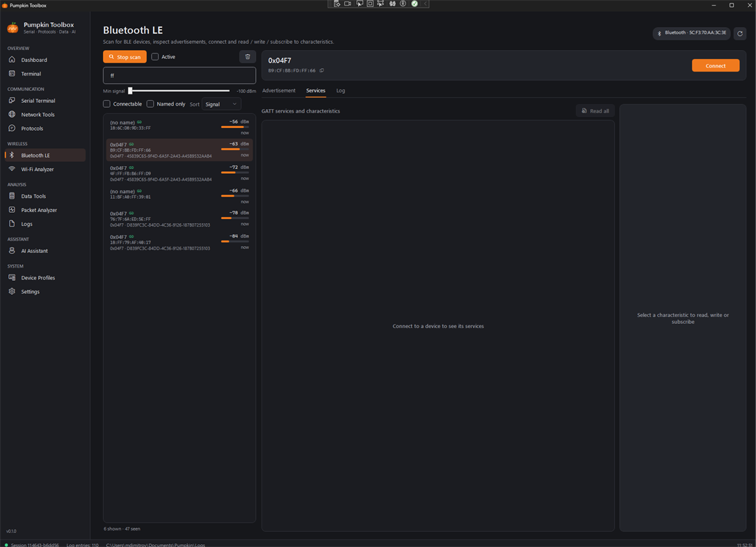Click the orange Connect button
Image resolution: width=756 pixels, height=547 pixels.
click(715, 65)
